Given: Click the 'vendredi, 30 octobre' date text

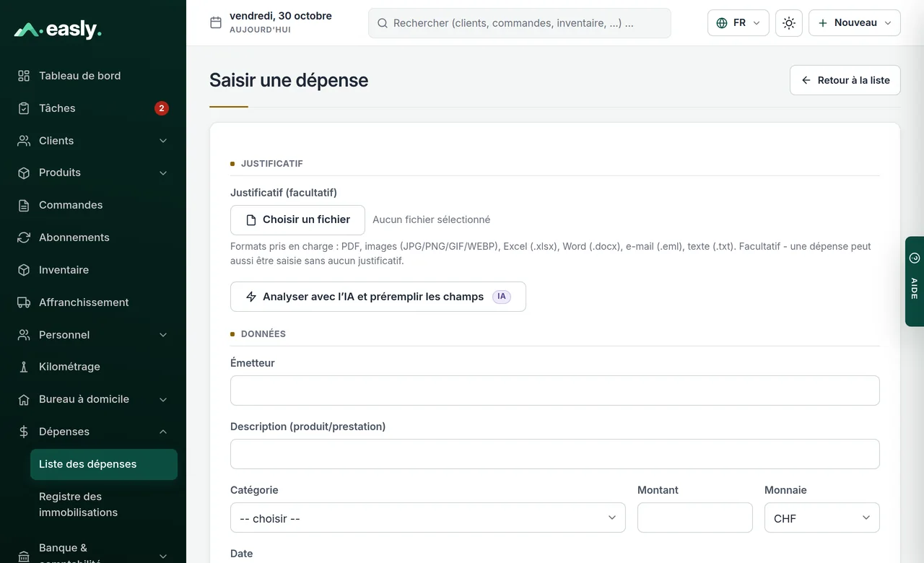Looking at the screenshot, I should coord(281,16).
